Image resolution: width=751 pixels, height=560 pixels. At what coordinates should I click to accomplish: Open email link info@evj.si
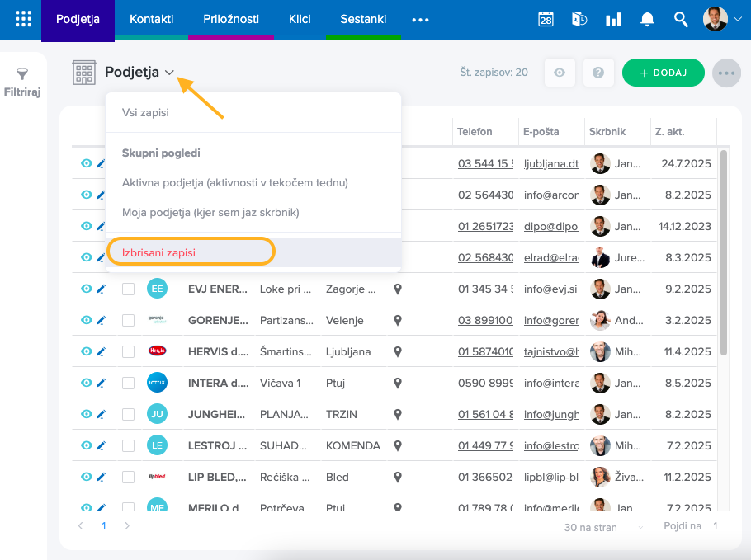click(550, 289)
